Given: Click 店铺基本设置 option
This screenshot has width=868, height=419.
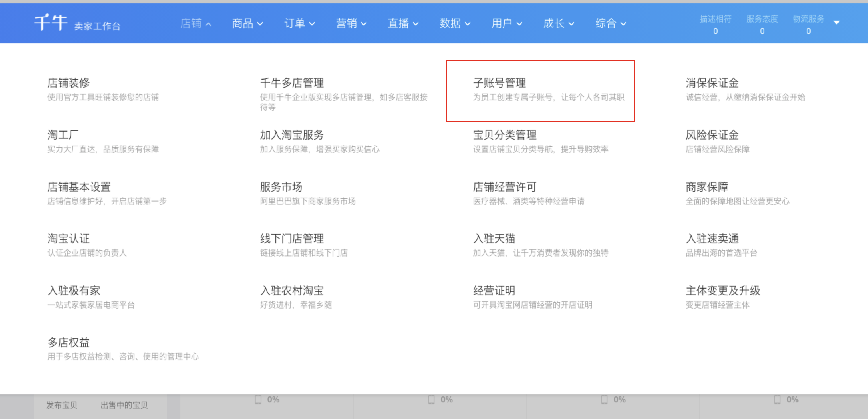Looking at the screenshot, I should pos(79,187).
